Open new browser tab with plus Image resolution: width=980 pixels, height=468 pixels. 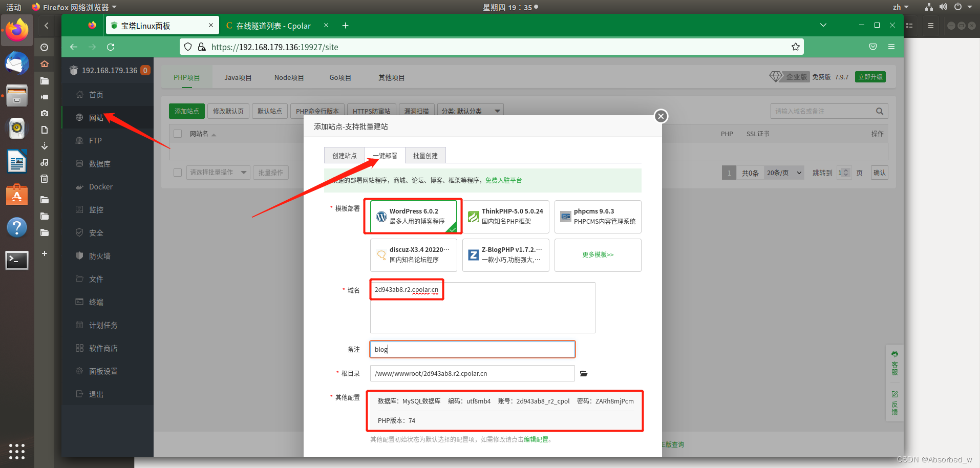pyautogui.click(x=346, y=26)
